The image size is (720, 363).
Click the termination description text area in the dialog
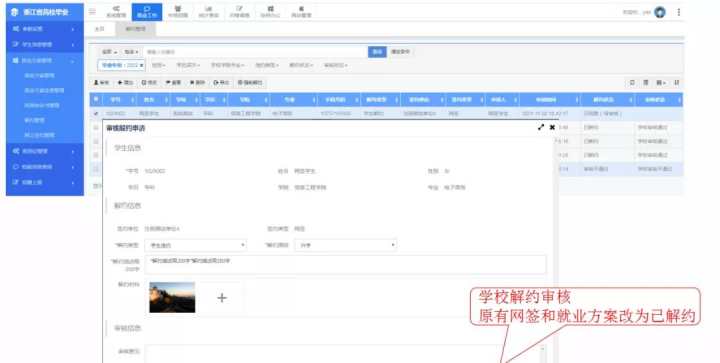(x=345, y=265)
